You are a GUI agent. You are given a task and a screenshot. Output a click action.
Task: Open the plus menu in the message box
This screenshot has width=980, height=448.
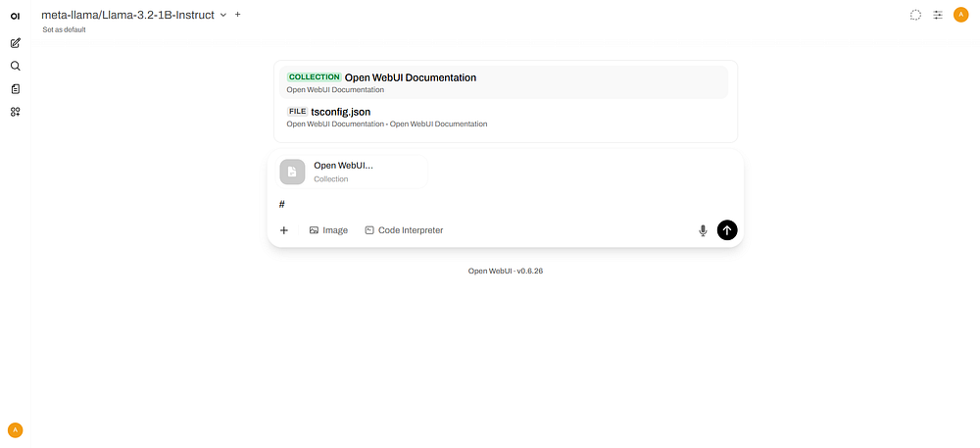tap(284, 230)
